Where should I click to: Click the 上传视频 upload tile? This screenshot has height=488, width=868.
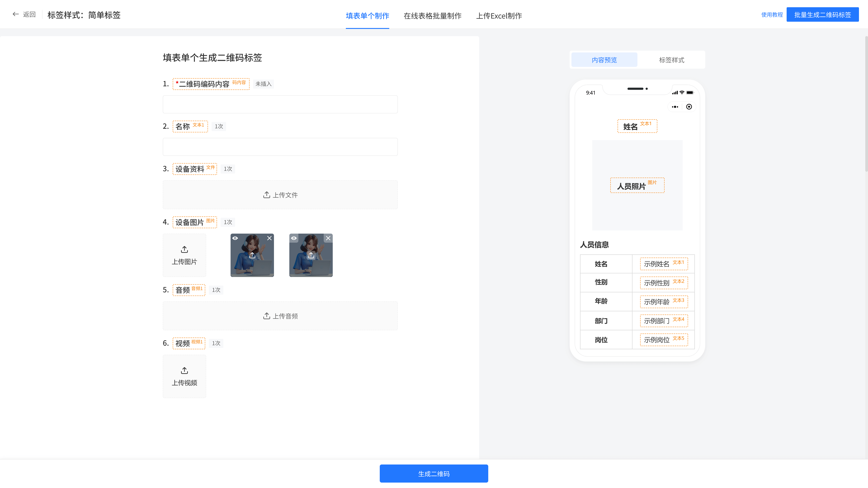(x=184, y=376)
